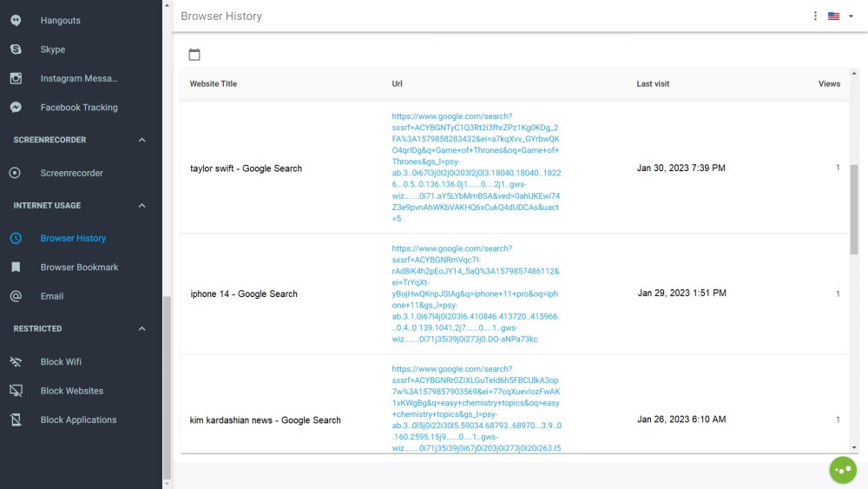Open the Email menu item
Image resolution: width=868 pixels, height=489 pixels.
[52, 296]
